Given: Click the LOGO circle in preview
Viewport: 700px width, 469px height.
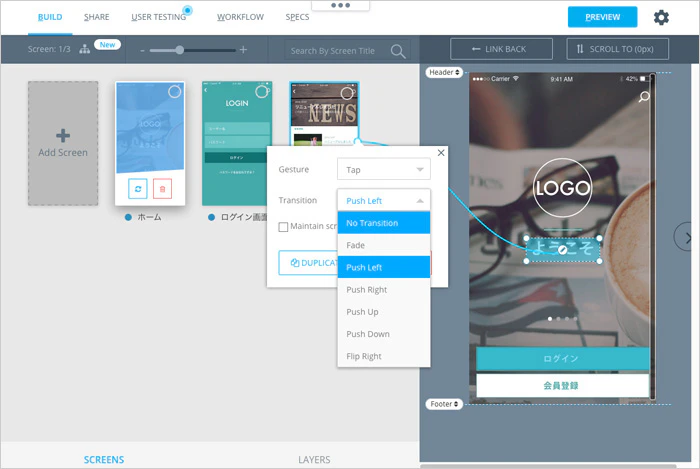Looking at the screenshot, I should [x=562, y=188].
